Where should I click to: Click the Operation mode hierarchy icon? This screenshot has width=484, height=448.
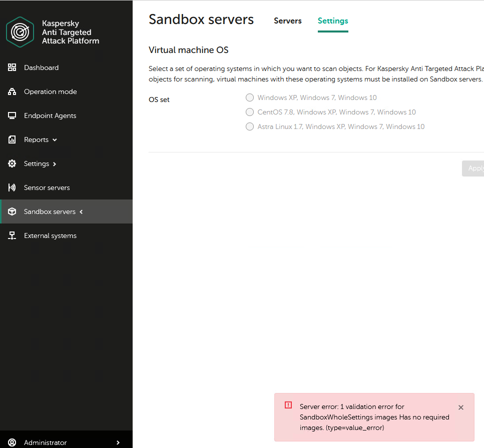13,91
